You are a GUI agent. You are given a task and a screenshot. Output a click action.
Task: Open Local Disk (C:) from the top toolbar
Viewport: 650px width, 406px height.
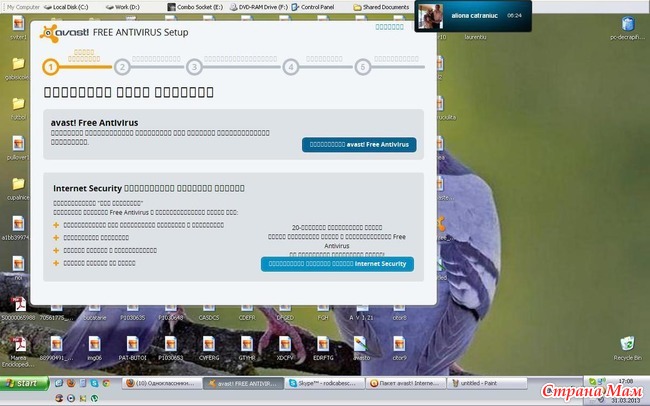coord(68,6)
